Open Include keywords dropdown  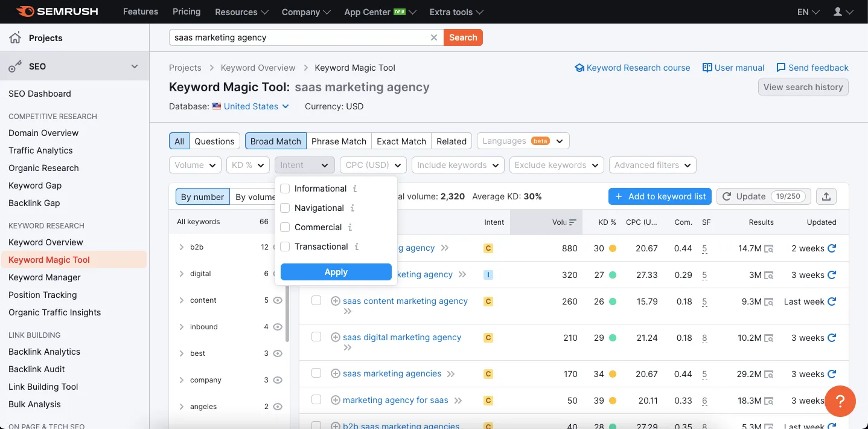coord(458,165)
